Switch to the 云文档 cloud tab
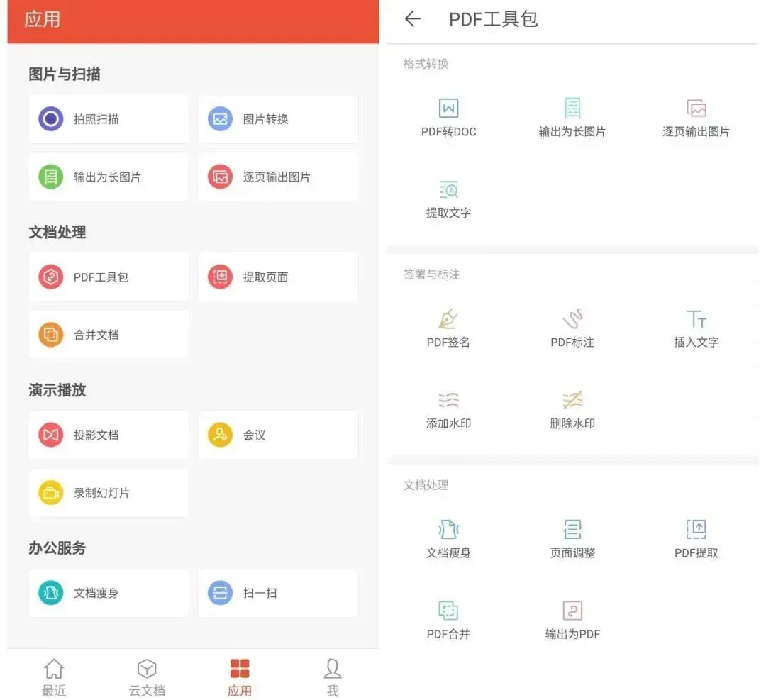766x700 pixels. [147, 677]
